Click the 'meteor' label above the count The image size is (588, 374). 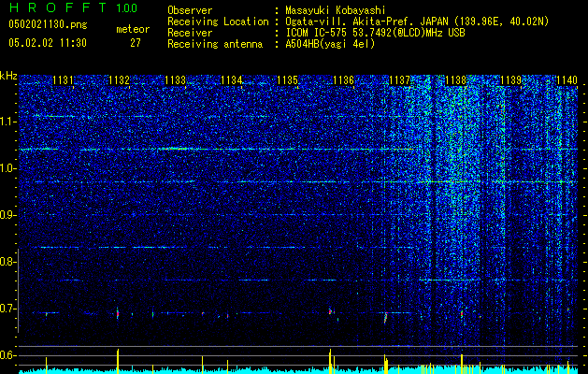pos(133,29)
